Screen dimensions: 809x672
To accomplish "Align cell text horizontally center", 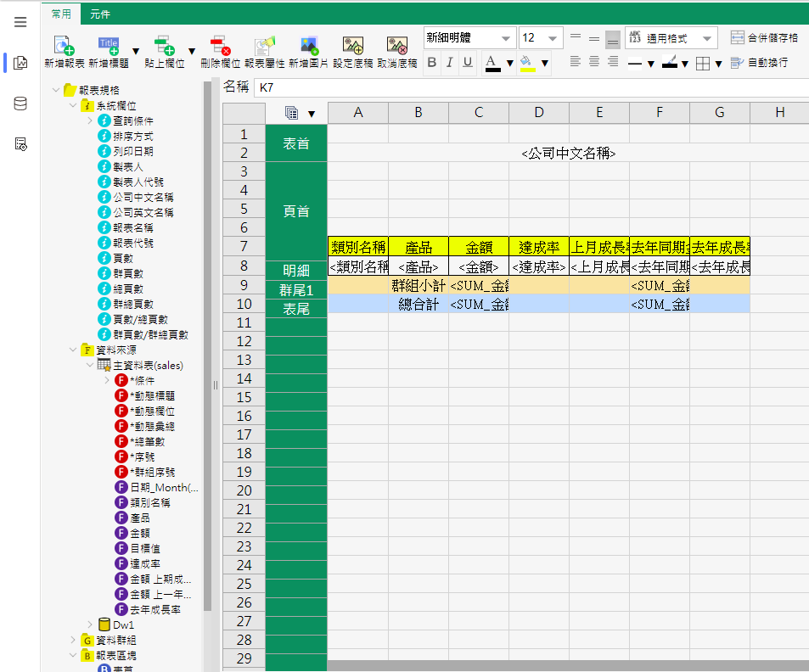I will [594, 62].
